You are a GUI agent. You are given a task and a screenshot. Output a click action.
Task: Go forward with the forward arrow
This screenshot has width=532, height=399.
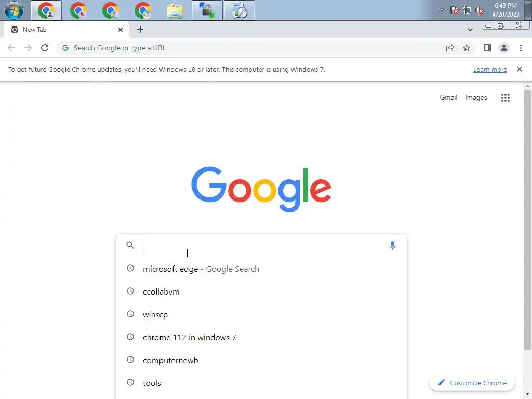click(x=28, y=48)
